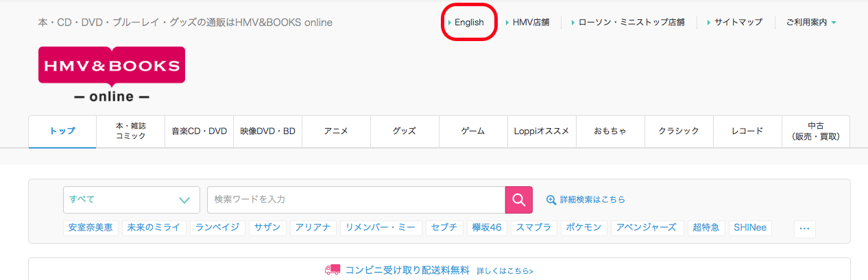Open the すべて category dropdown
Image resolution: width=868 pixels, height=280 pixels.
coord(132,200)
